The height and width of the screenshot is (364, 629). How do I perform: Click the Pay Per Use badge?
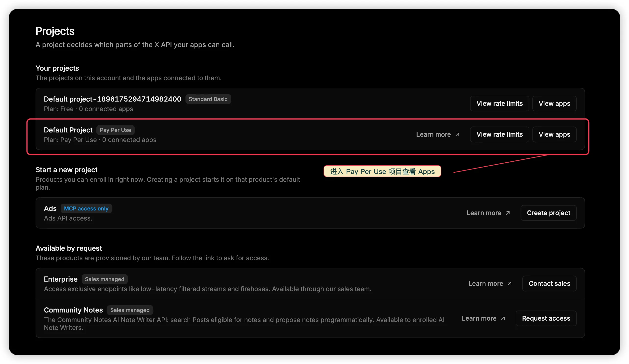(115, 130)
